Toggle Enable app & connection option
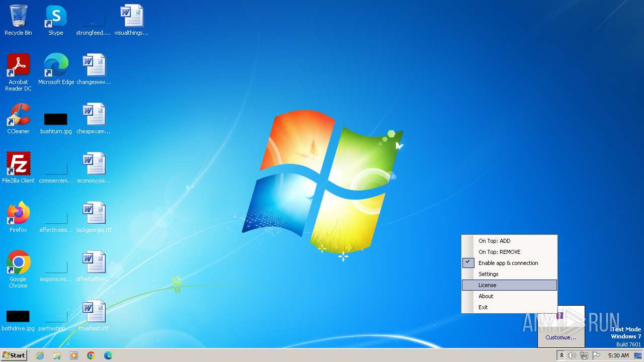Viewport: 644px width, 362px height. click(509, 263)
